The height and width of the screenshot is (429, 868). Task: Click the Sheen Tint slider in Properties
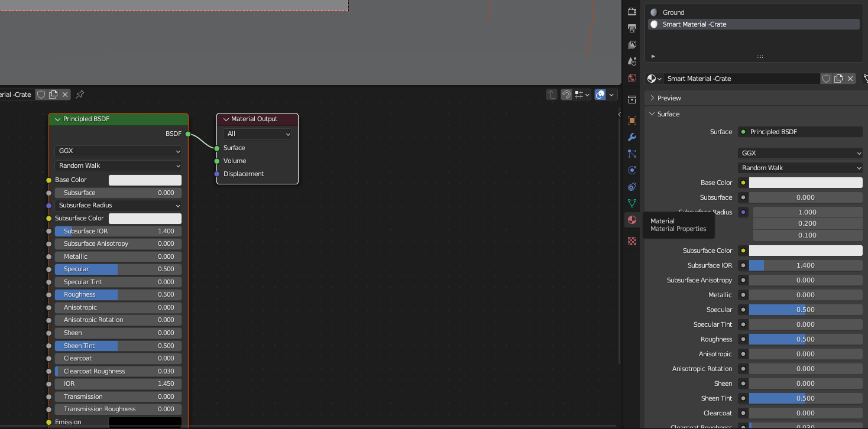(x=805, y=398)
